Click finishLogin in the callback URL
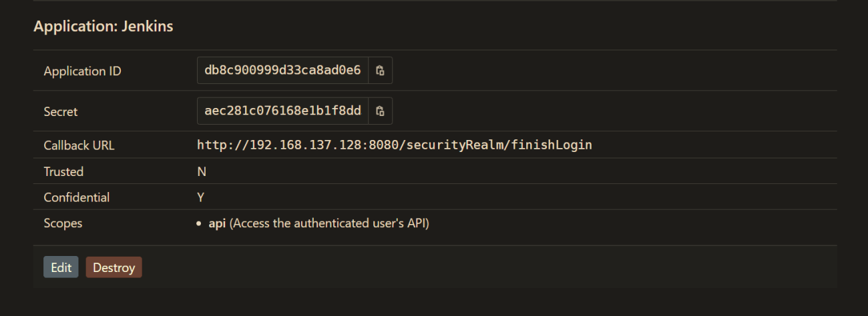Screen dimensions: 868x316 tap(552, 145)
